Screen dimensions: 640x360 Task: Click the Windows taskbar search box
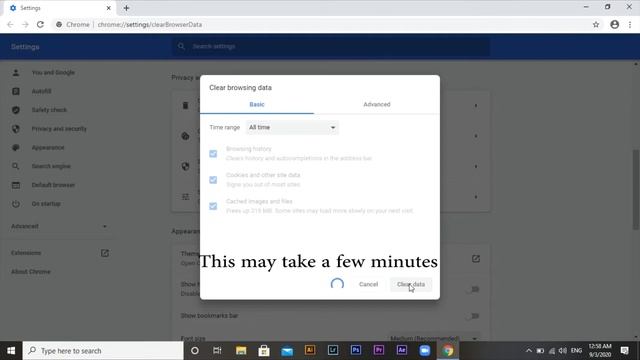click(x=103, y=351)
